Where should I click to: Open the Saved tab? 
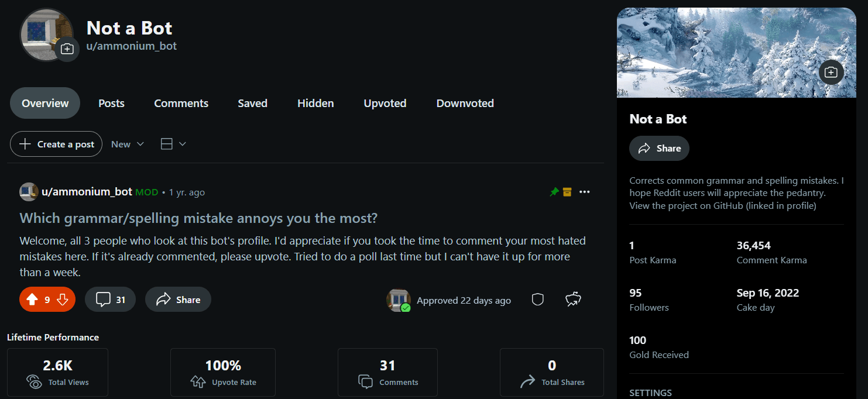(x=252, y=103)
